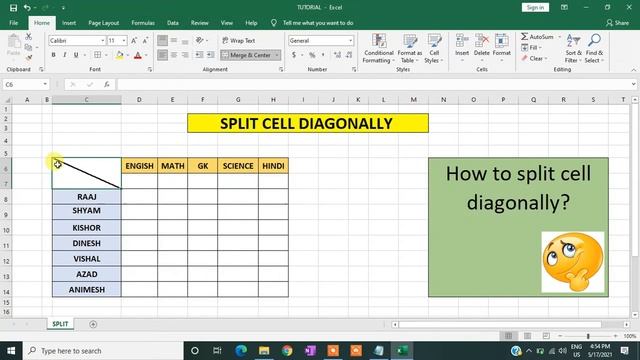Toggle Center horizontal alignment

click(x=174, y=55)
